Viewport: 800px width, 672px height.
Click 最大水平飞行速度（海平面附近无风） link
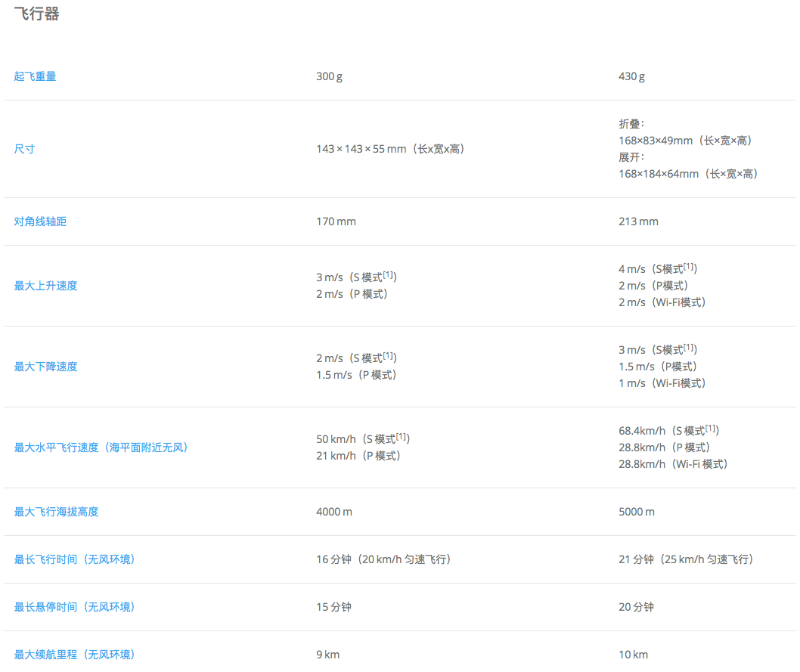tap(101, 447)
